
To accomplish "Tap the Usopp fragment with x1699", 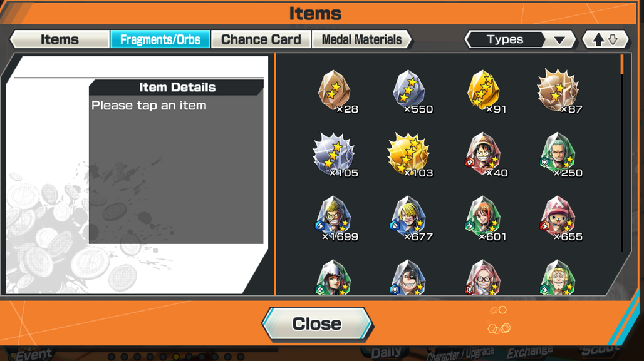I will pos(335,218).
